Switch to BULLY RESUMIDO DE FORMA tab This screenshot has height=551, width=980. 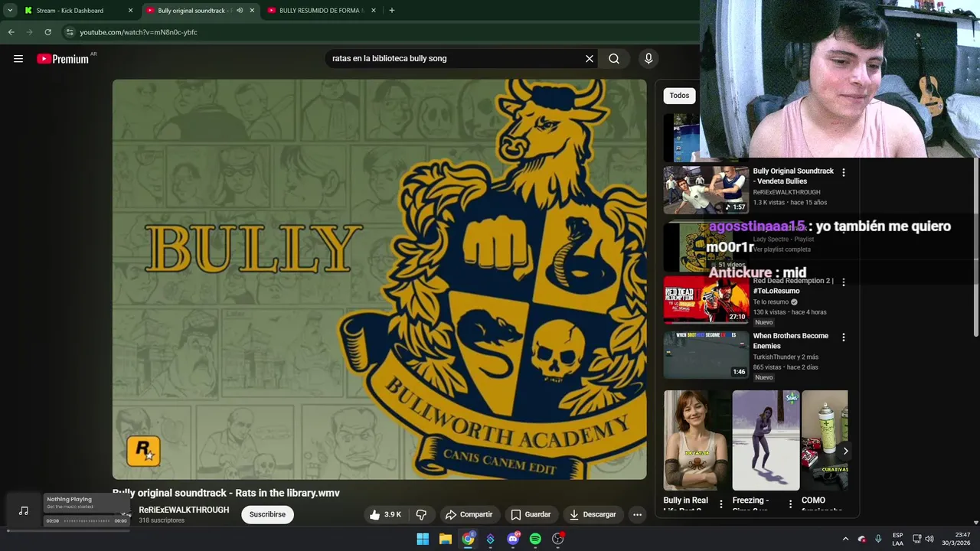point(313,11)
